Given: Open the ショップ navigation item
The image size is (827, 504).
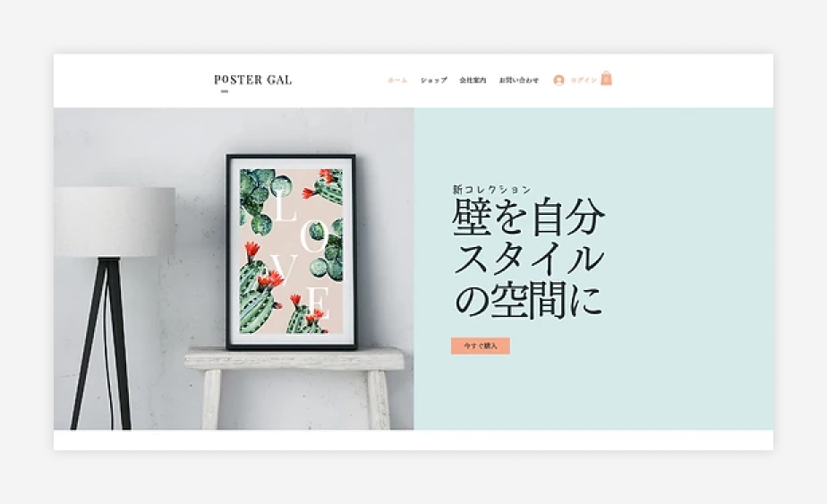Looking at the screenshot, I should (x=433, y=81).
